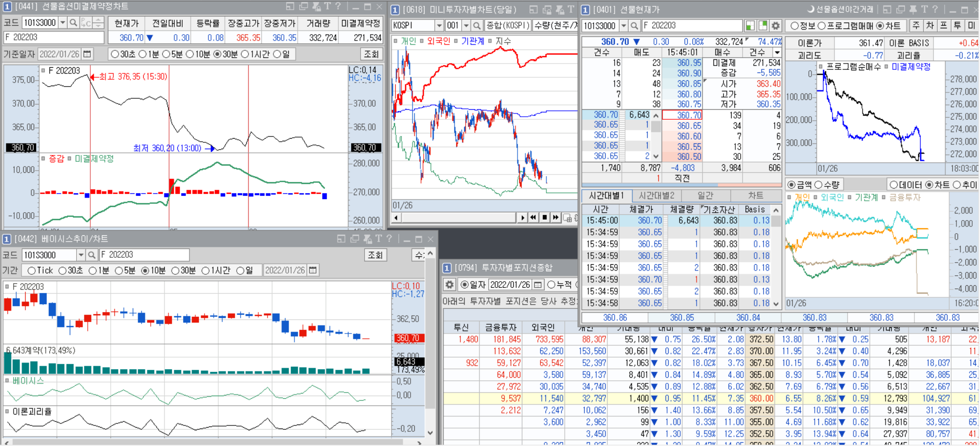
Task: Click the magnifier search icon in 0618 mini chart
Action: (x=477, y=25)
